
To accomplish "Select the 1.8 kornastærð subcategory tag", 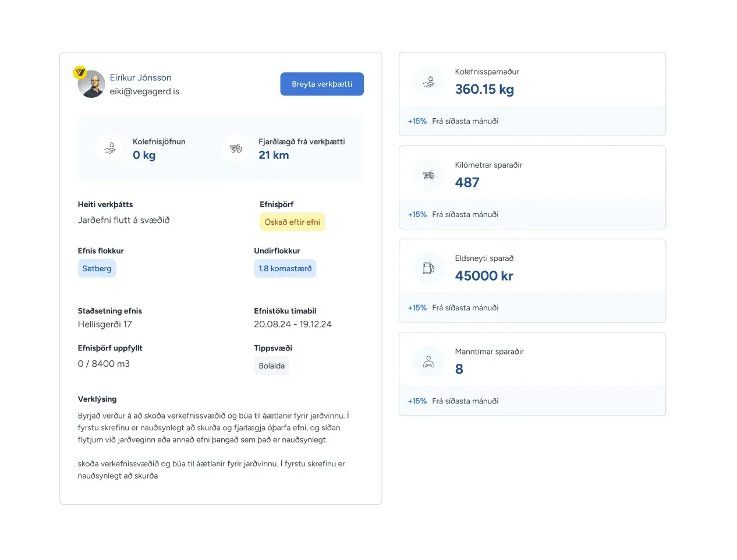I will coord(285,268).
